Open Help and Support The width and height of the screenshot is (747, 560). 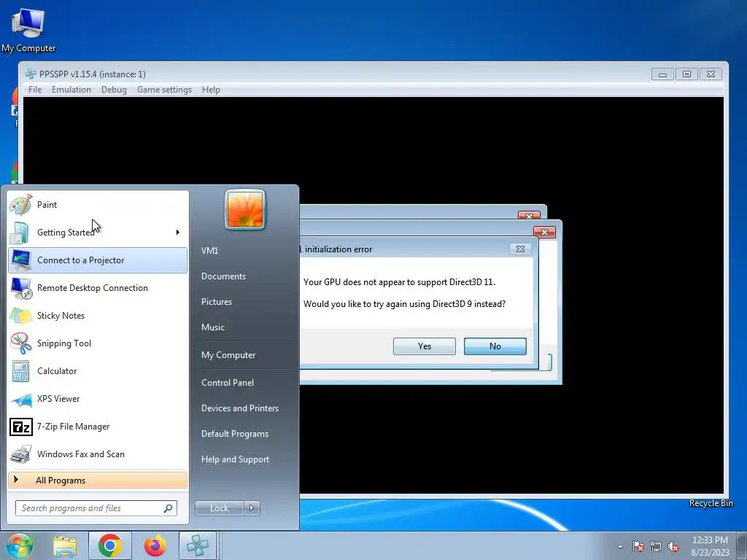[x=236, y=459]
